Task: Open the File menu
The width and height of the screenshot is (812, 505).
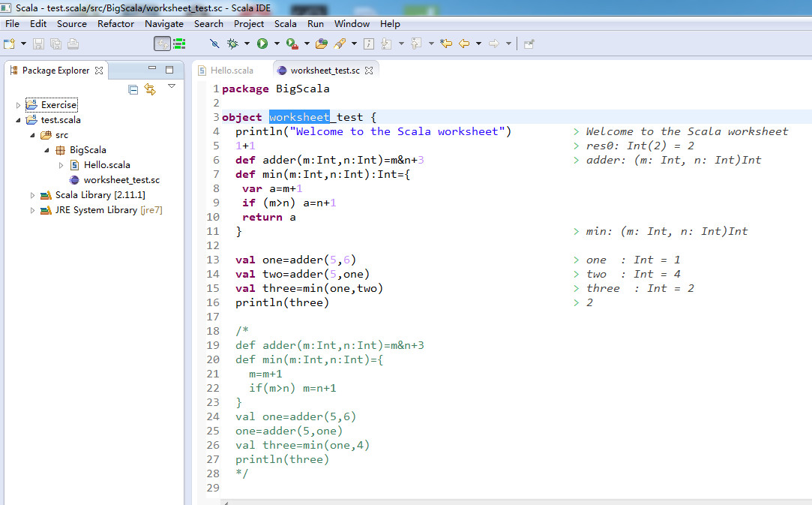Action: [x=12, y=24]
